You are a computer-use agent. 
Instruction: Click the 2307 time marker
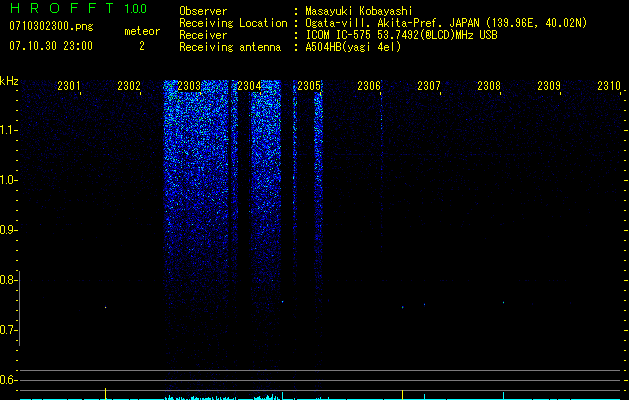[x=429, y=85]
